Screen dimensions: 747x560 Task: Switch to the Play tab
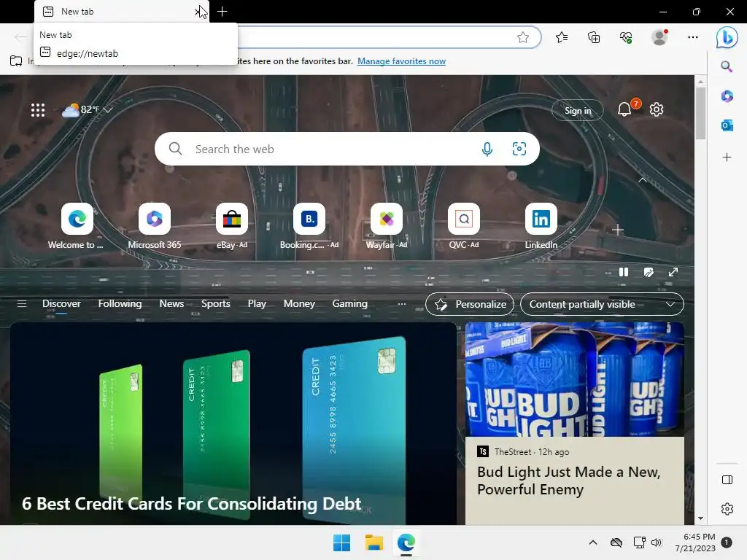(257, 304)
